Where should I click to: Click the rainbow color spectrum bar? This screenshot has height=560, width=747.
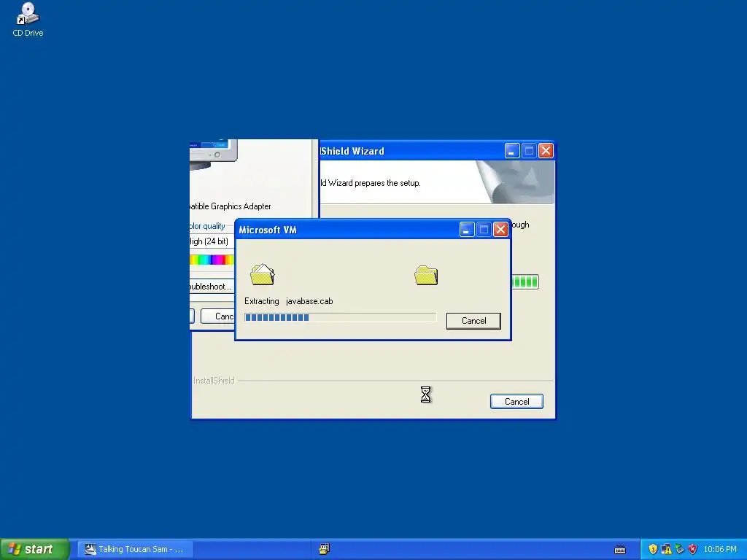click(x=212, y=260)
